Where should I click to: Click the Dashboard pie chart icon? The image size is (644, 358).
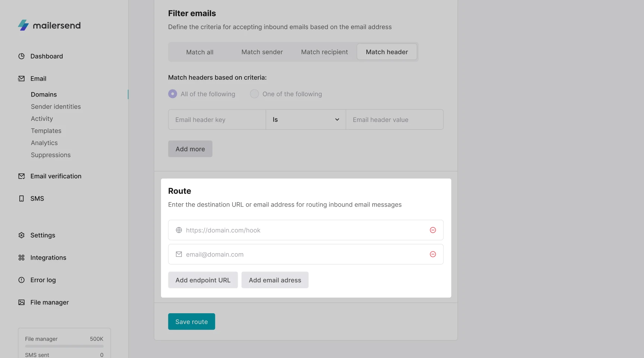pyautogui.click(x=22, y=56)
